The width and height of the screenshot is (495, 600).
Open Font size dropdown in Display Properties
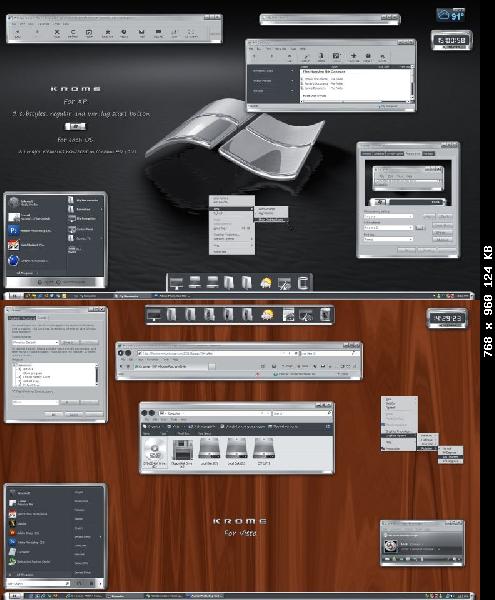click(x=388, y=239)
